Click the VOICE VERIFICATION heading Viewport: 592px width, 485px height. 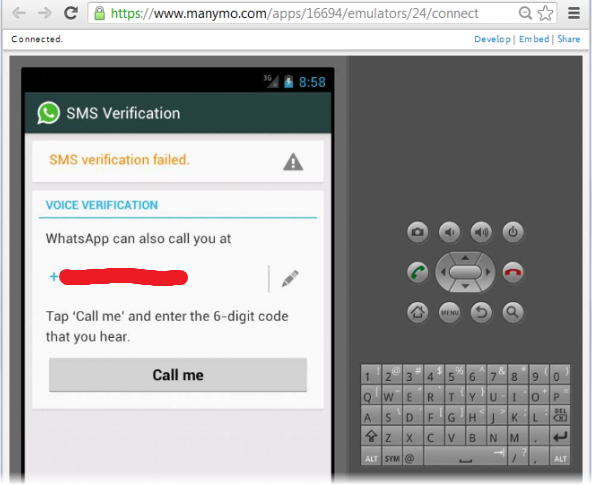(x=102, y=205)
